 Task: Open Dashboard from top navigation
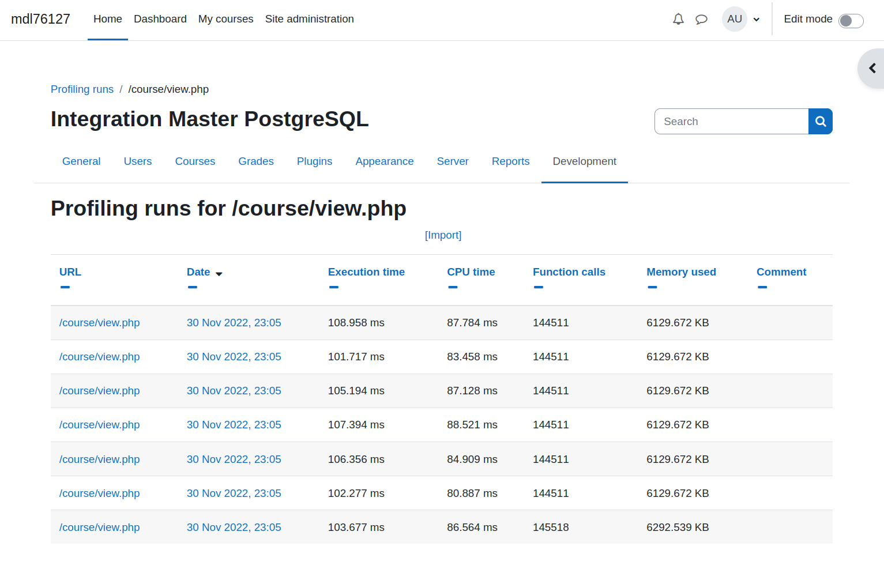click(160, 19)
